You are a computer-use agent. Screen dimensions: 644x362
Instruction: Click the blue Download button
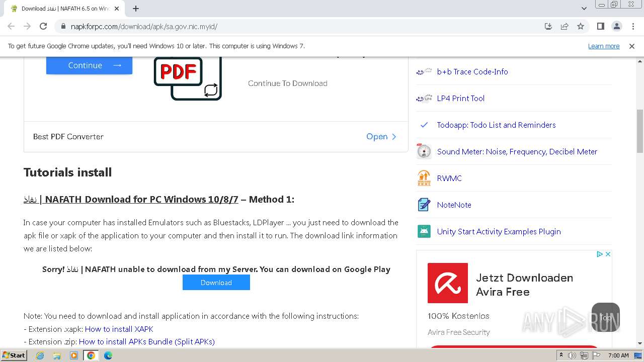click(x=216, y=283)
